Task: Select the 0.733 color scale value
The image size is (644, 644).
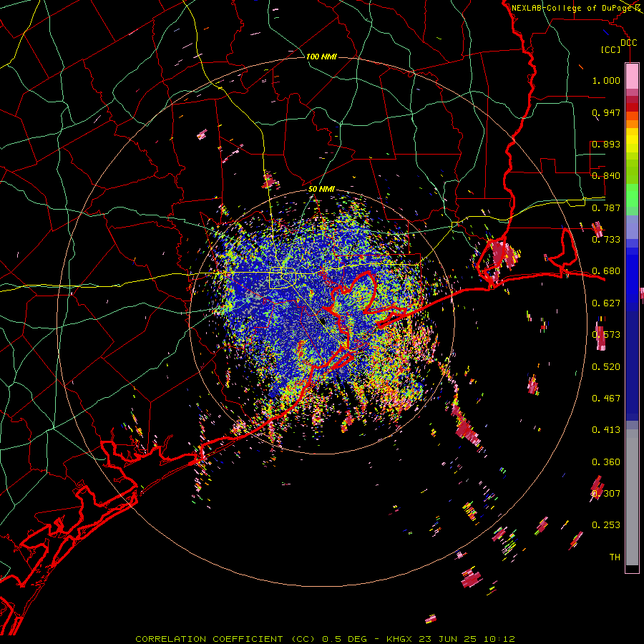Action: [606, 240]
